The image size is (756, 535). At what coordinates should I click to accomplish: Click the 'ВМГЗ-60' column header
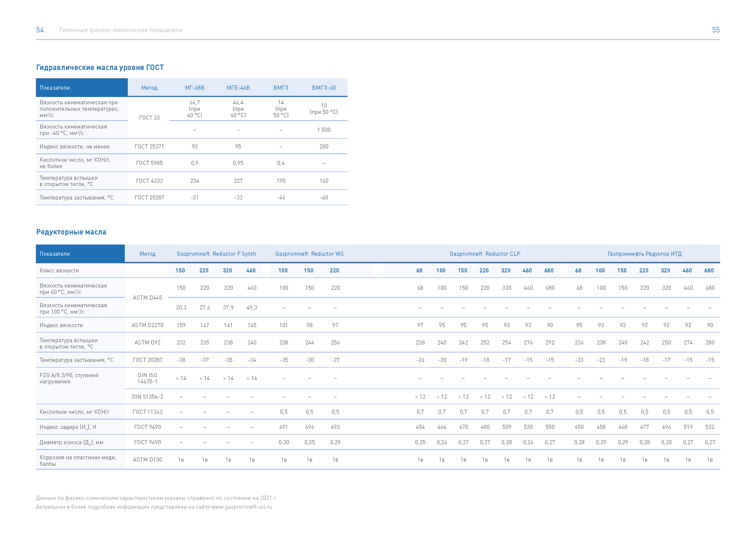(x=324, y=88)
